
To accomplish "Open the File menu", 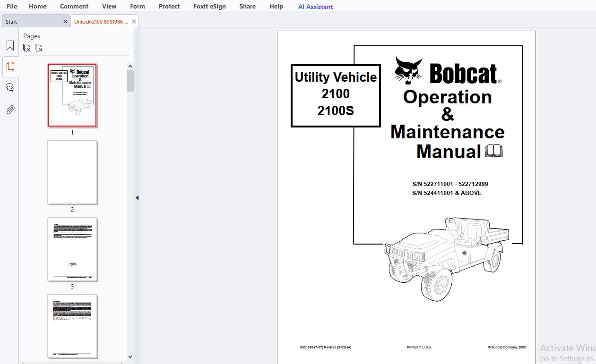I will click(12, 6).
